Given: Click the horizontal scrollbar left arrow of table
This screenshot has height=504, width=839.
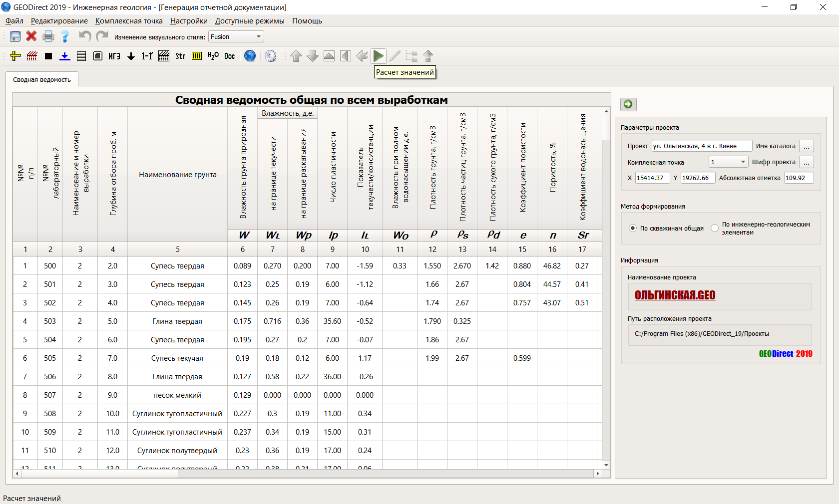Looking at the screenshot, I should click(x=17, y=474).
